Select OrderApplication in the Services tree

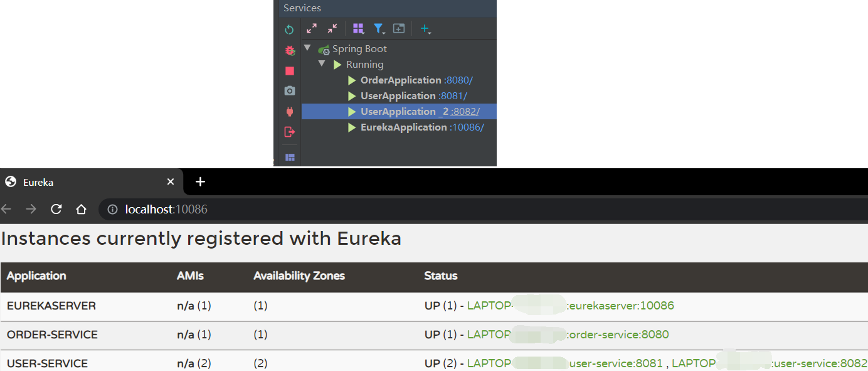[401, 80]
